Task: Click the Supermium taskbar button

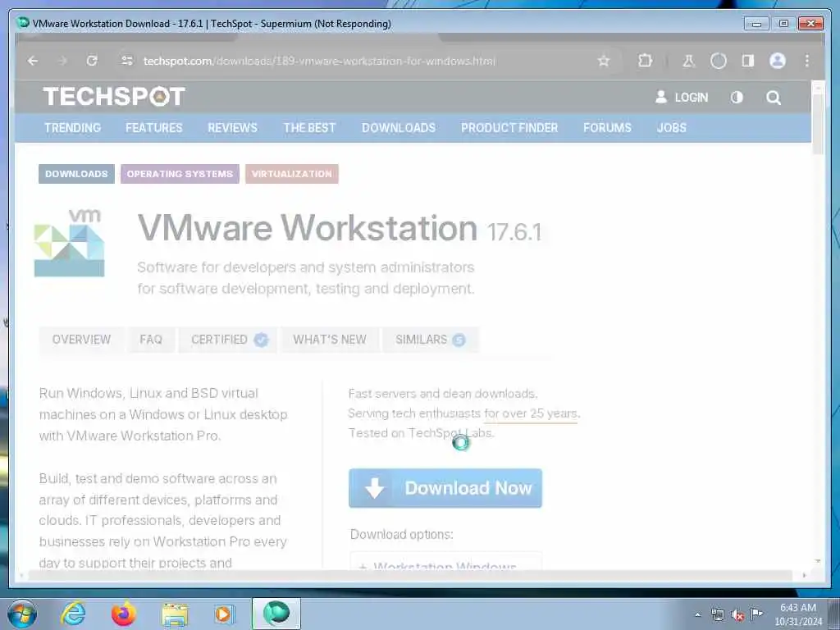Action: click(x=276, y=614)
